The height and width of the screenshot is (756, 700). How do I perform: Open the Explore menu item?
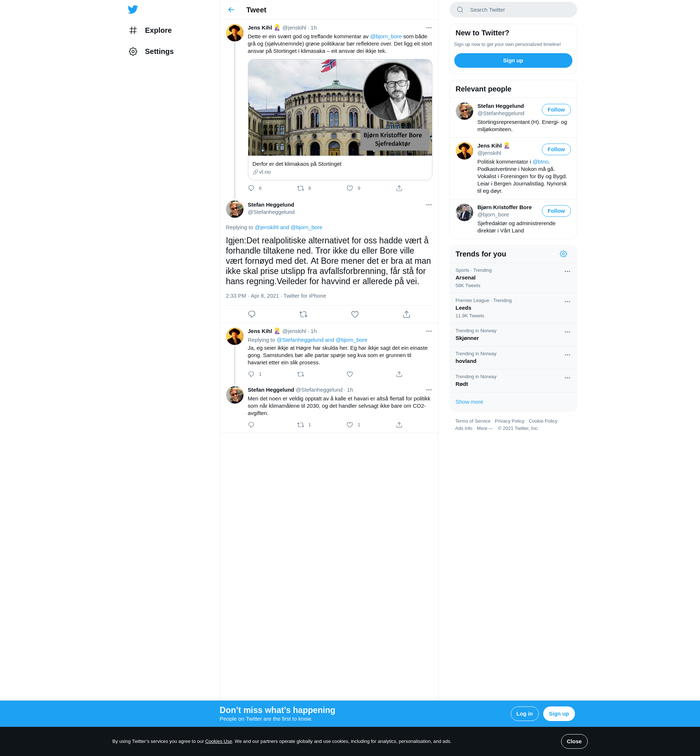158,30
